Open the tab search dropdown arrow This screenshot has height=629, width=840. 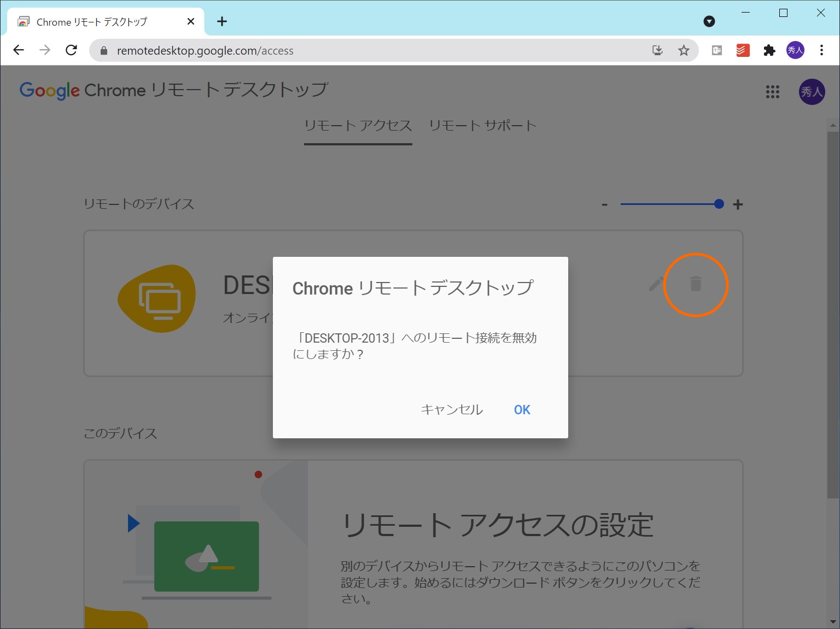[709, 21]
